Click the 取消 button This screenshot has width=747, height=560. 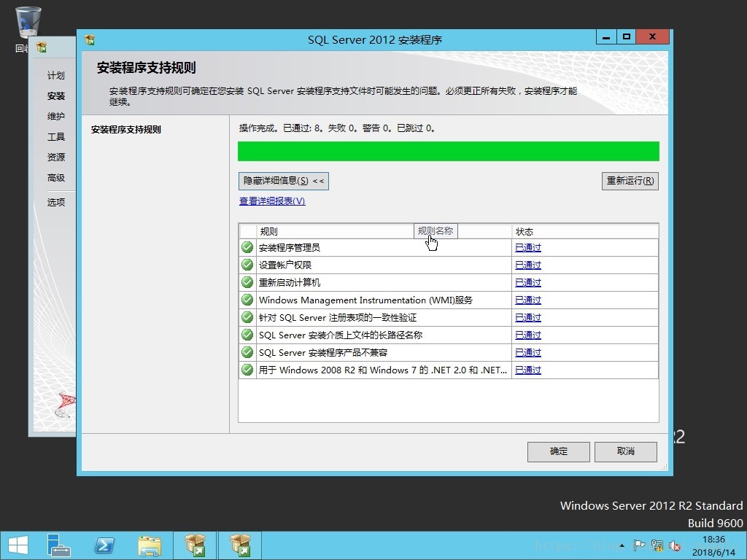(x=625, y=451)
